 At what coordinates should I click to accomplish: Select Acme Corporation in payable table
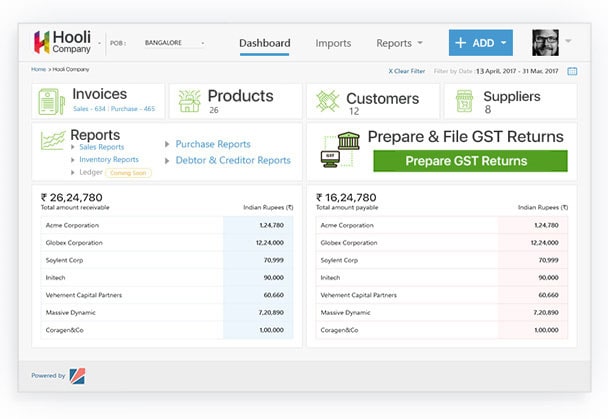coord(442,225)
